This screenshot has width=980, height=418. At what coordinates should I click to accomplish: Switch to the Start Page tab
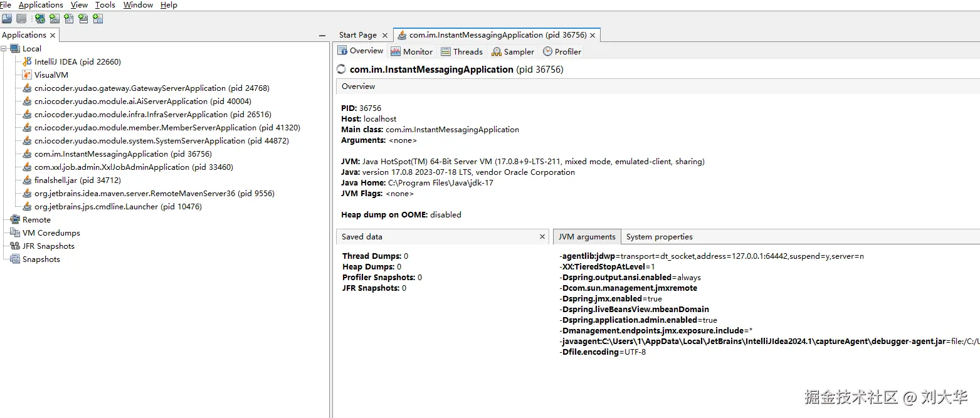point(358,35)
